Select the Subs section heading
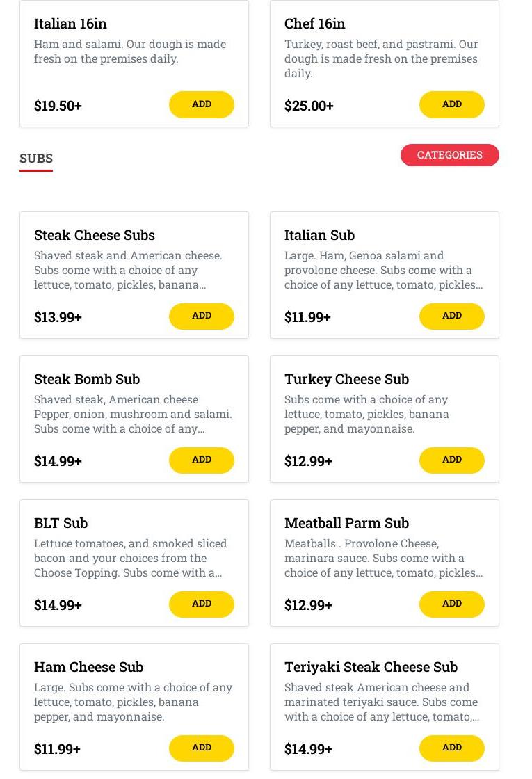This screenshot has height=779, width=532. [36, 159]
